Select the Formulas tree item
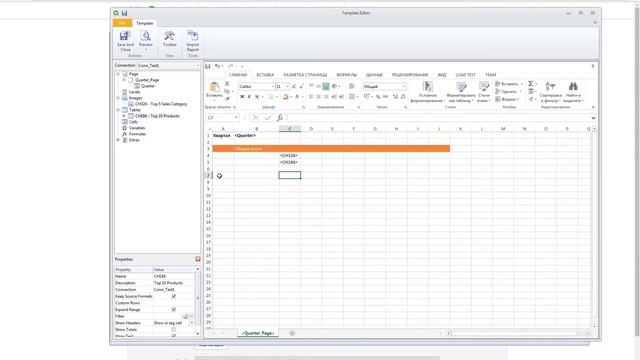640x360 pixels. (x=137, y=134)
